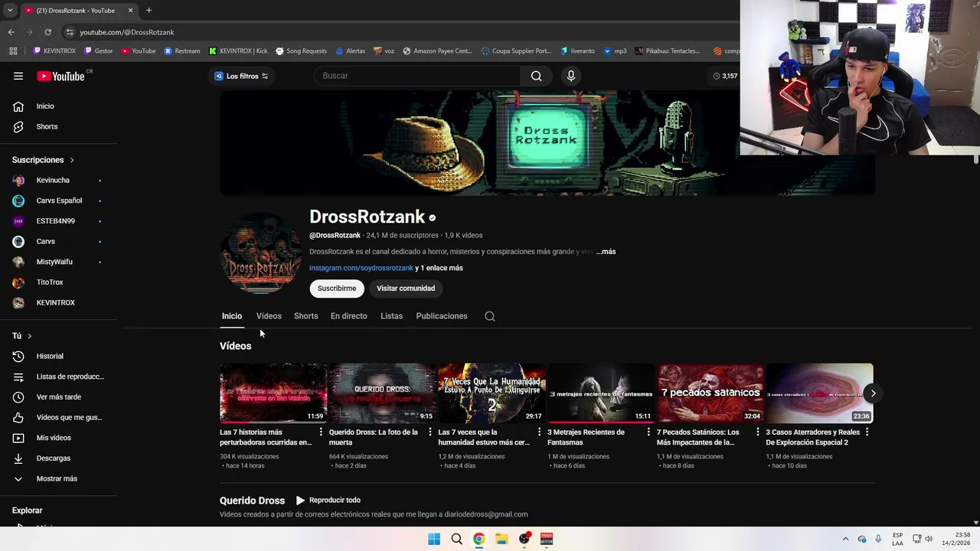This screenshot has height=551, width=980.
Task: Open Windows taskbar search
Action: click(x=456, y=539)
